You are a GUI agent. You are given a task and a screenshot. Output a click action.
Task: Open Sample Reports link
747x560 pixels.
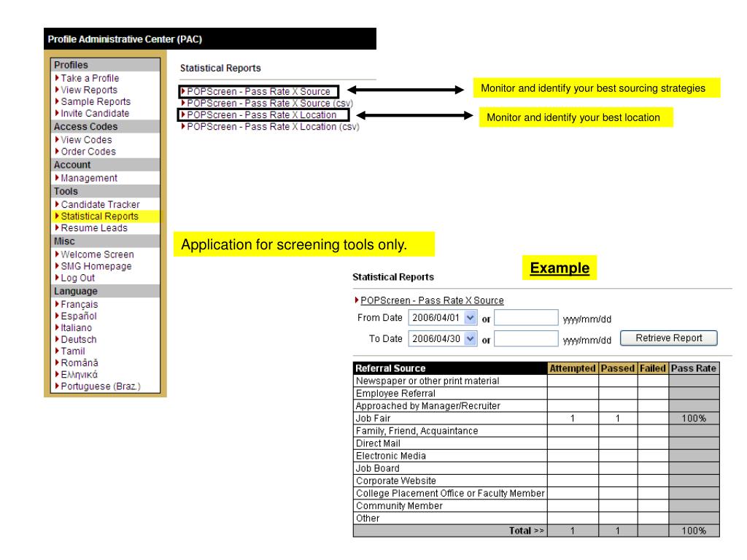(x=96, y=101)
